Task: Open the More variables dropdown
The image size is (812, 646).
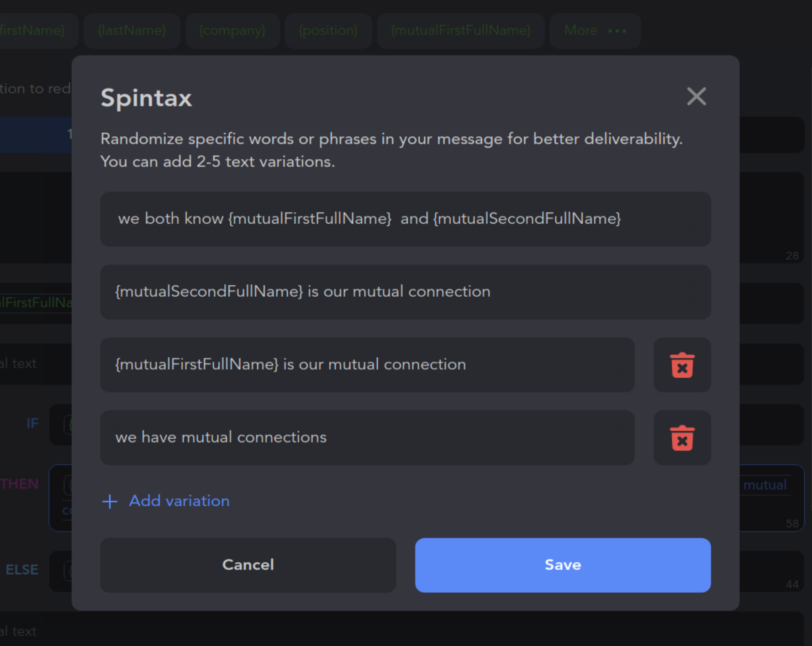Action: (595, 31)
